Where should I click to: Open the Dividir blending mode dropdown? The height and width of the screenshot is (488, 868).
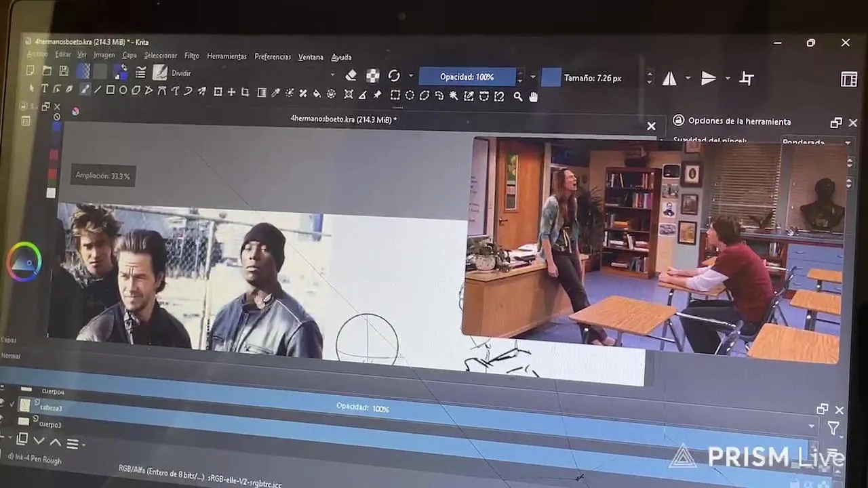253,74
